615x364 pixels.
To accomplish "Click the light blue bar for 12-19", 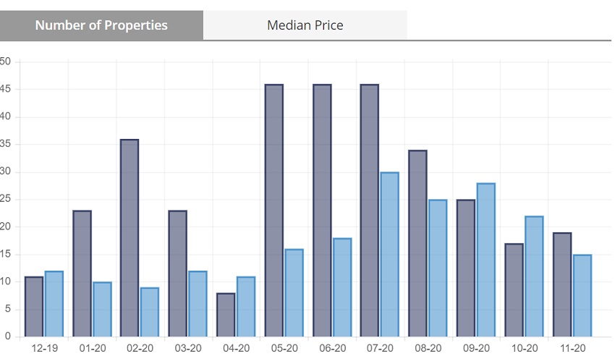I will 54,304.
